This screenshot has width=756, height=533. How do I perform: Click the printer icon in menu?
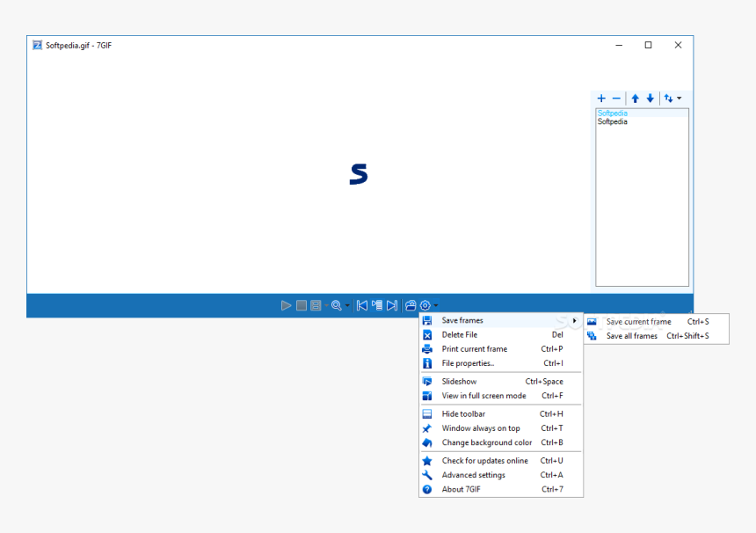pyautogui.click(x=427, y=349)
